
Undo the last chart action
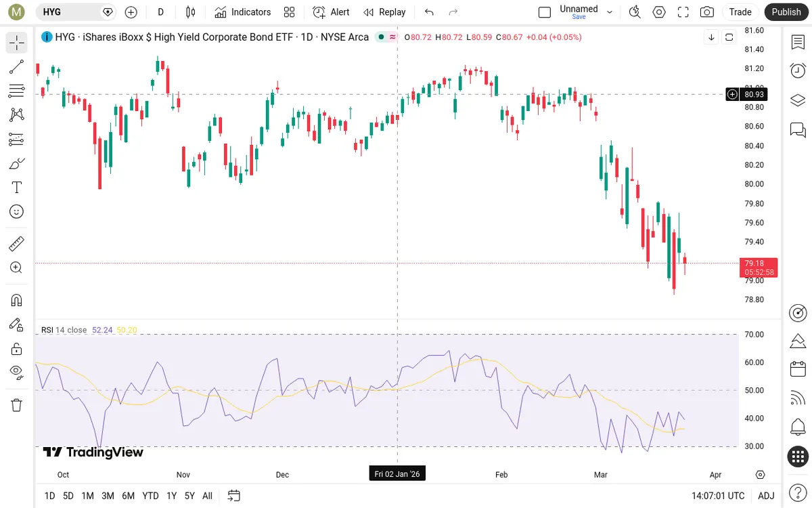[x=429, y=12]
